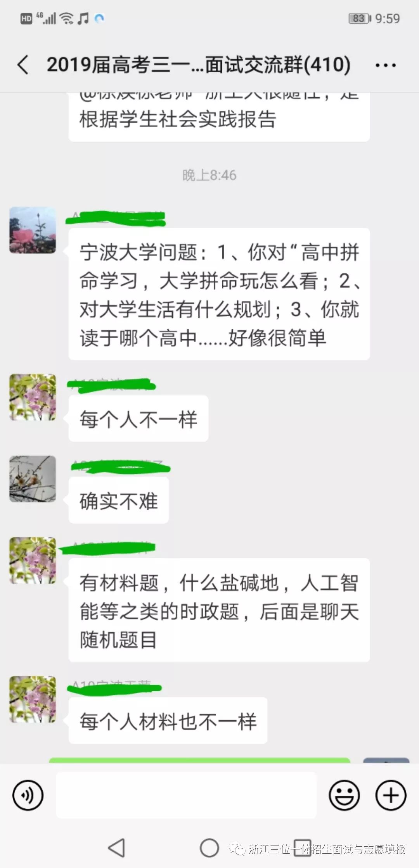Screen dimensions: 419x868
Task: Focus the message text input field
Action: (186, 796)
